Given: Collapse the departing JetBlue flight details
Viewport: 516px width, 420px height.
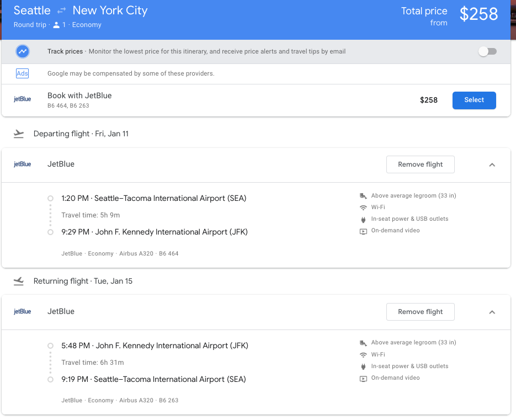Looking at the screenshot, I should click(x=492, y=164).
